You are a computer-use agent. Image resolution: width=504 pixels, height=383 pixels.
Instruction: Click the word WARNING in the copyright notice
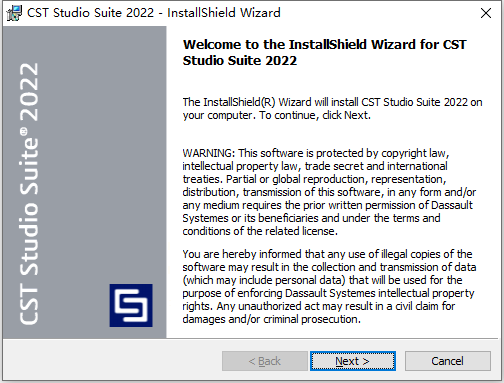(x=208, y=153)
